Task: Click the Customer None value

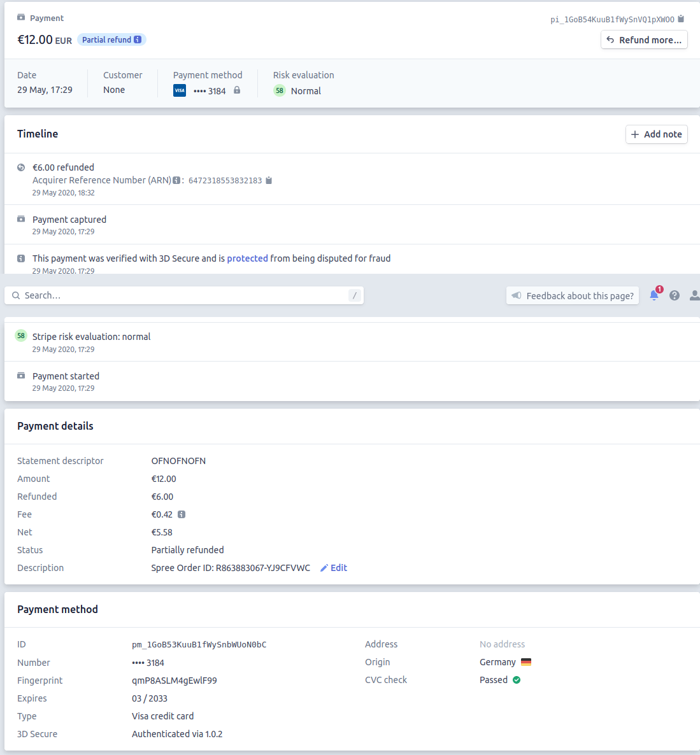Action: tap(114, 90)
